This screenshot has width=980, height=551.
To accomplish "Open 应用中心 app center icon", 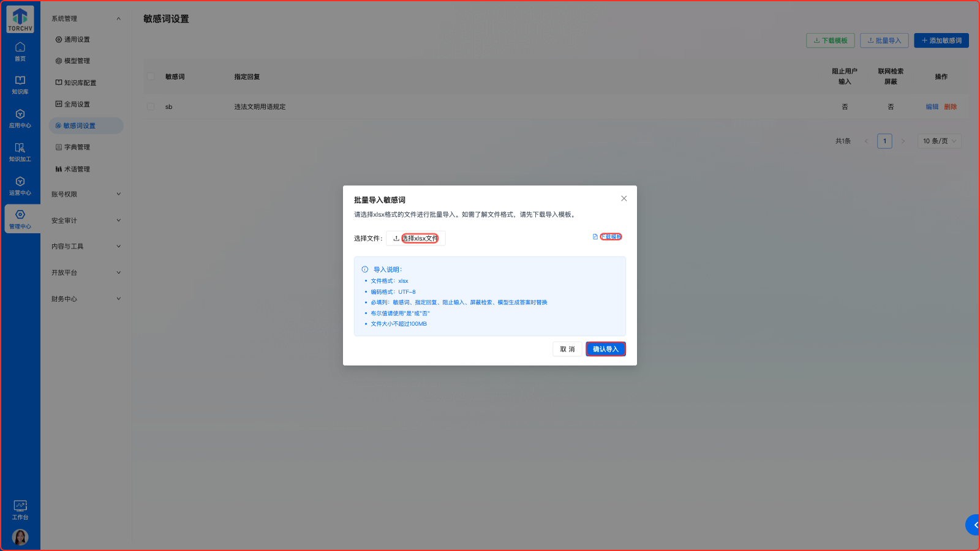I will tap(20, 119).
